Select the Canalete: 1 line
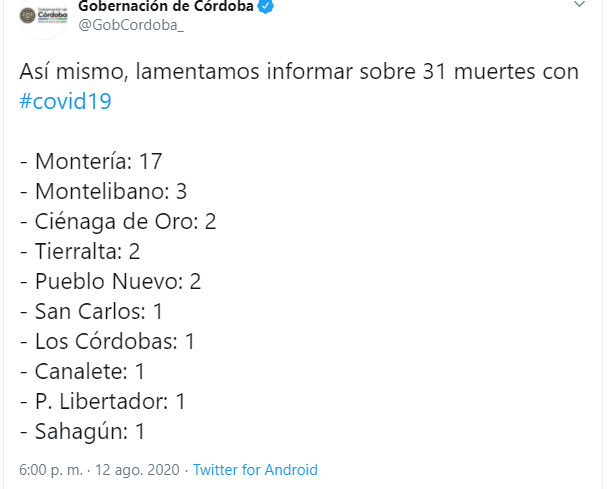 [83, 371]
